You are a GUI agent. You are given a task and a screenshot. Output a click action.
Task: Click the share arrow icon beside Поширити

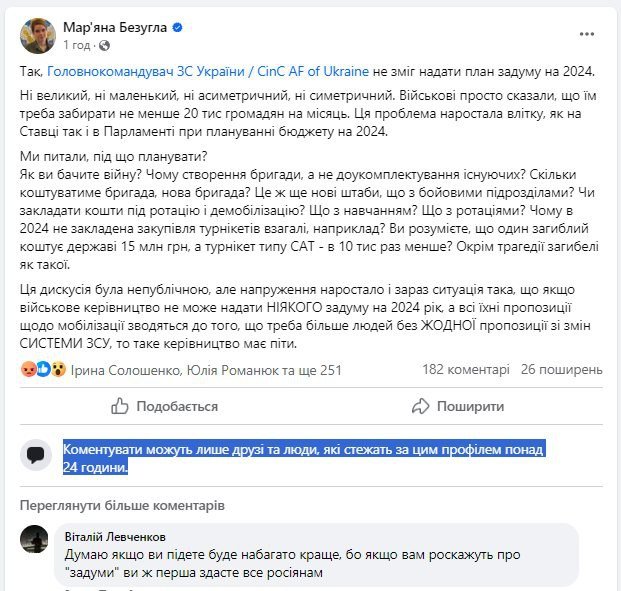pyautogui.click(x=421, y=406)
